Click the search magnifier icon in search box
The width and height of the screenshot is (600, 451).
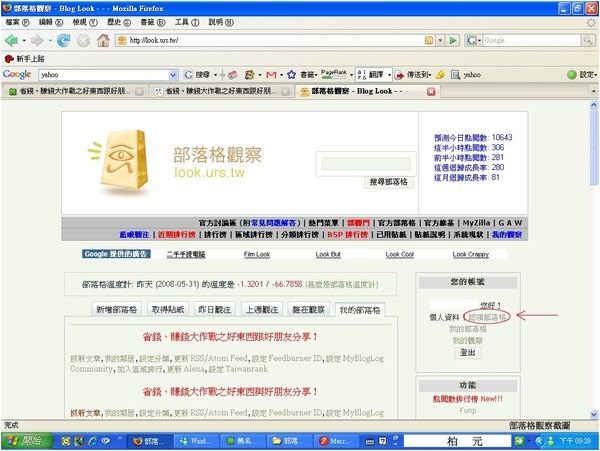point(588,40)
